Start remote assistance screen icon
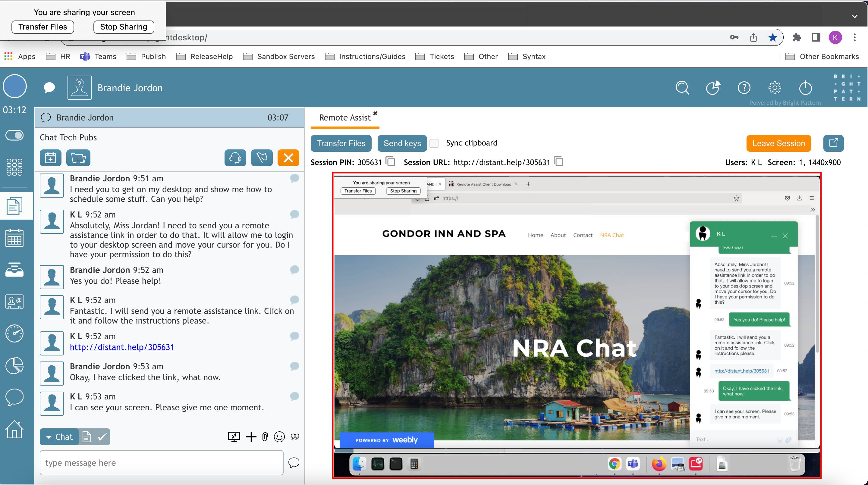 pos(234,437)
